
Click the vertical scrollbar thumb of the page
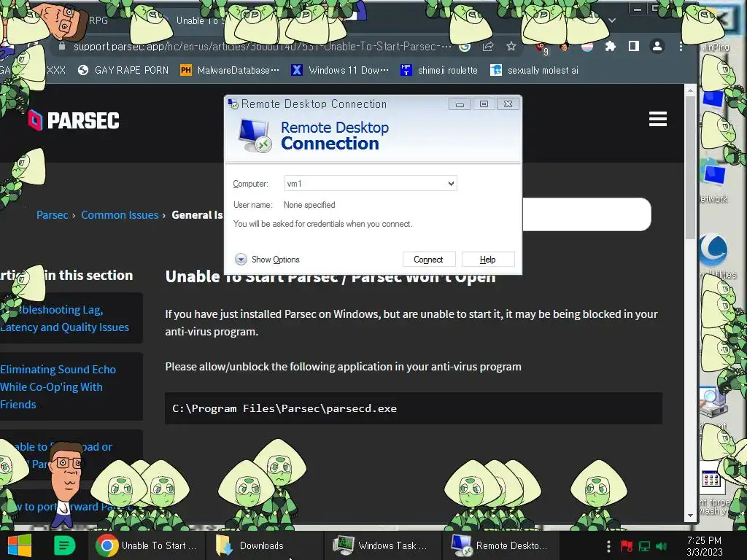(x=690, y=167)
